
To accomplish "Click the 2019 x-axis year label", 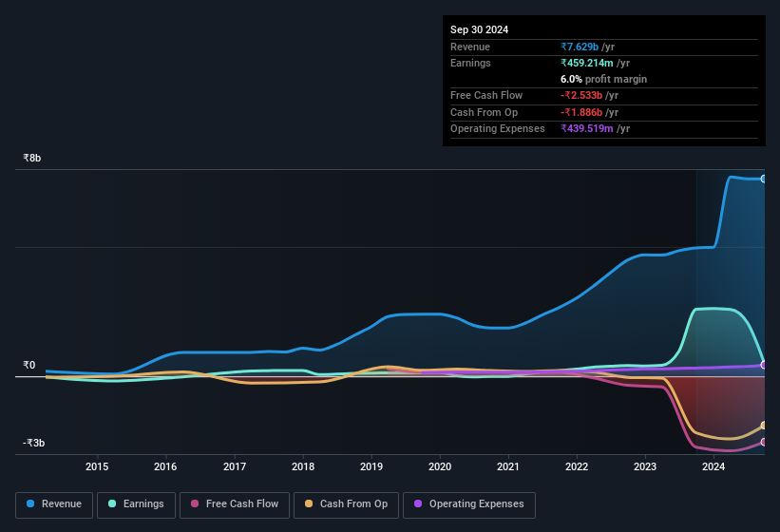I will click(x=371, y=466).
